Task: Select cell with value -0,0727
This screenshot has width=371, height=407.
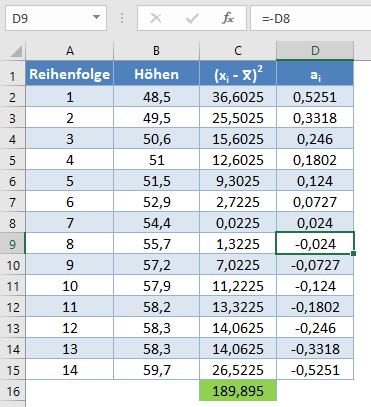Action: [x=315, y=265]
